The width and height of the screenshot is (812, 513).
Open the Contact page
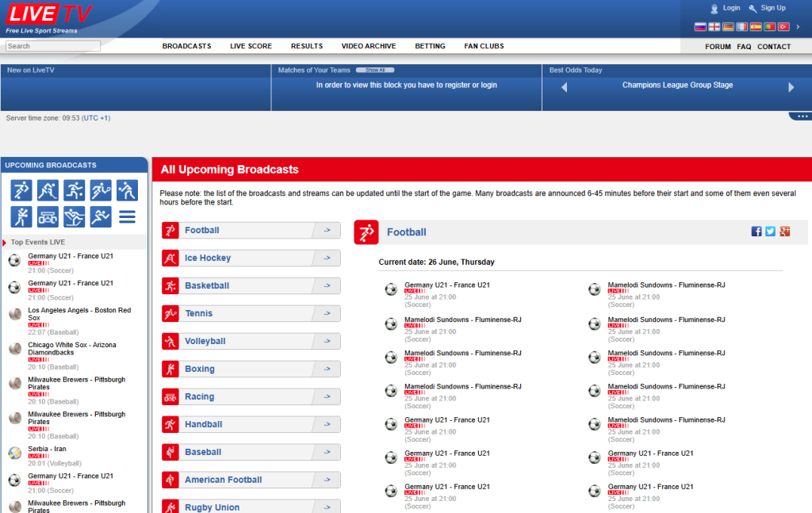click(774, 47)
